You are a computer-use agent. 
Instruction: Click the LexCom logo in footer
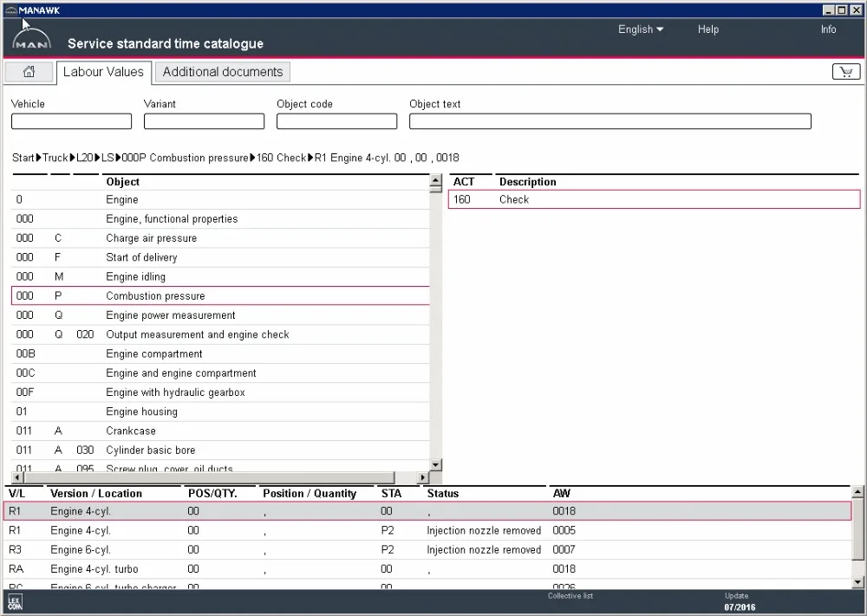click(15, 603)
